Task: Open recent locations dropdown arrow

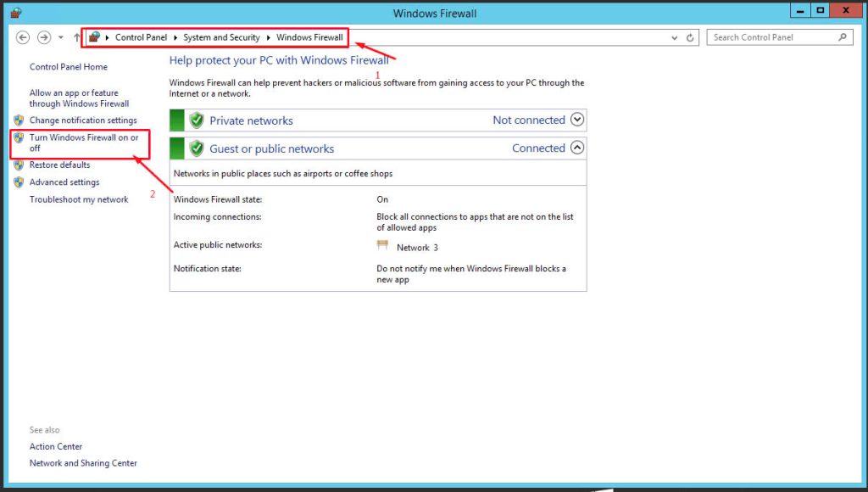Action: tap(61, 37)
